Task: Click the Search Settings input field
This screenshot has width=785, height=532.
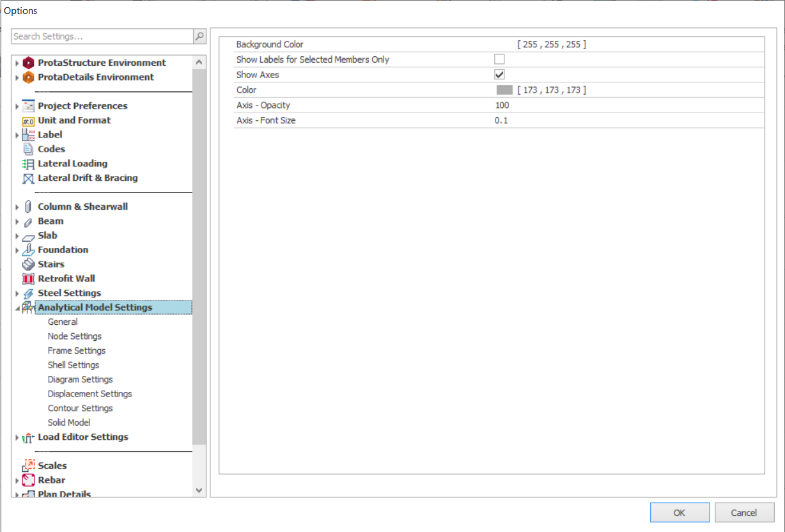Action: click(102, 36)
